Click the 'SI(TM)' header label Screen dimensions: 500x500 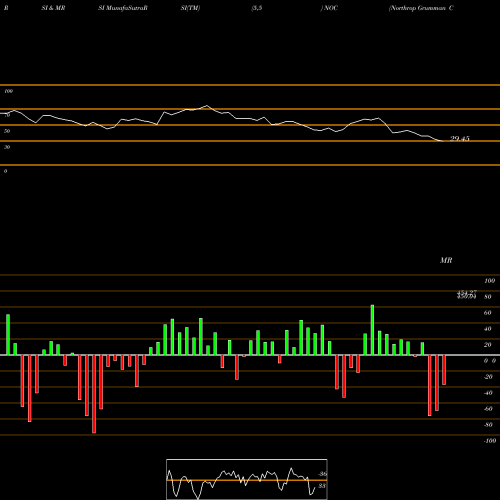[x=190, y=8]
